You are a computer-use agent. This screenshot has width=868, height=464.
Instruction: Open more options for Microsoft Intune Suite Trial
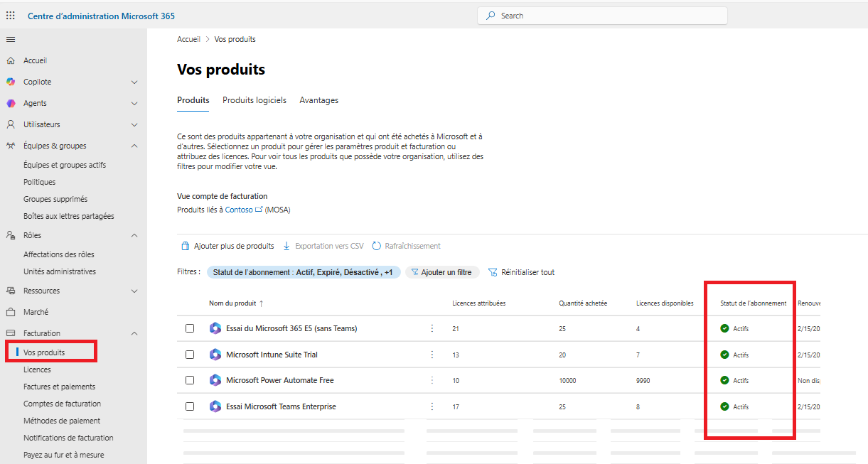(432, 355)
